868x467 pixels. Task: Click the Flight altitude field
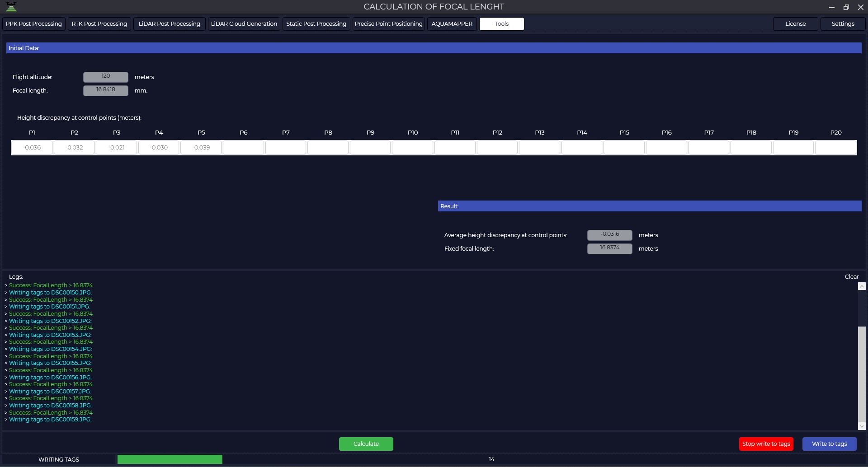106,77
